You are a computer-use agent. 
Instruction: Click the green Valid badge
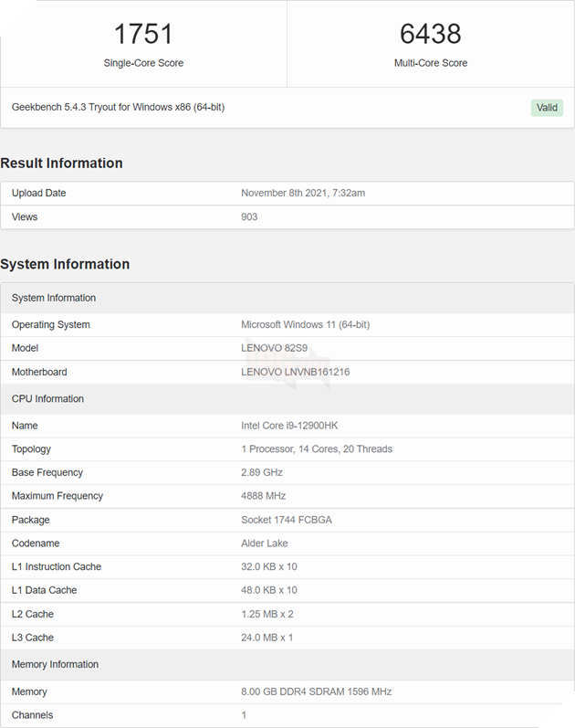547,108
